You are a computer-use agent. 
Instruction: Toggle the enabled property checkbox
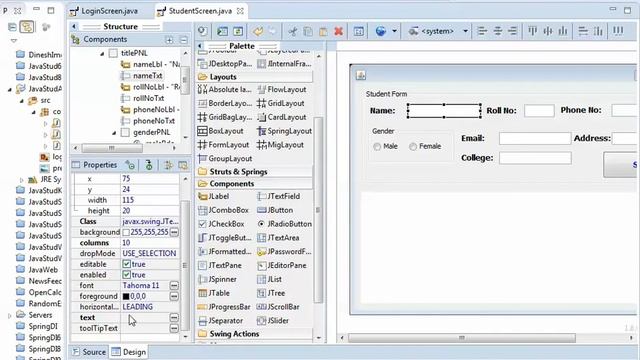pos(127,275)
